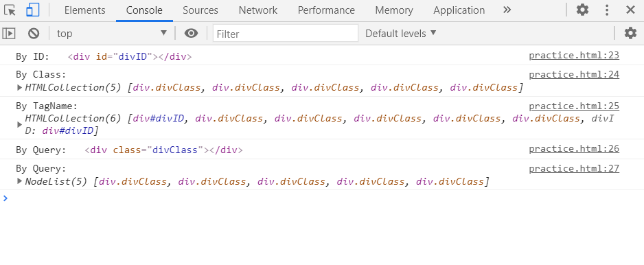
Task: Open source link practice.html:27
Action: pyautogui.click(x=574, y=169)
